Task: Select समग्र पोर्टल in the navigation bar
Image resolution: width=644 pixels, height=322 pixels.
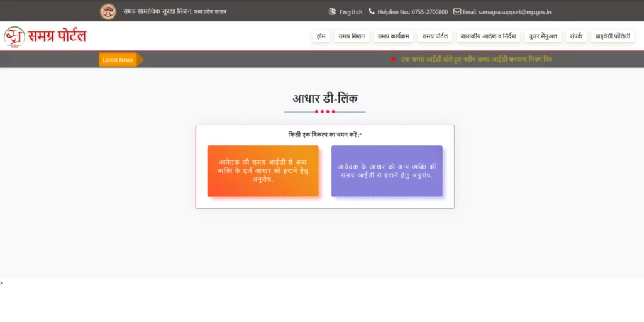Action: pyautogui.click(x=435, y=36)
